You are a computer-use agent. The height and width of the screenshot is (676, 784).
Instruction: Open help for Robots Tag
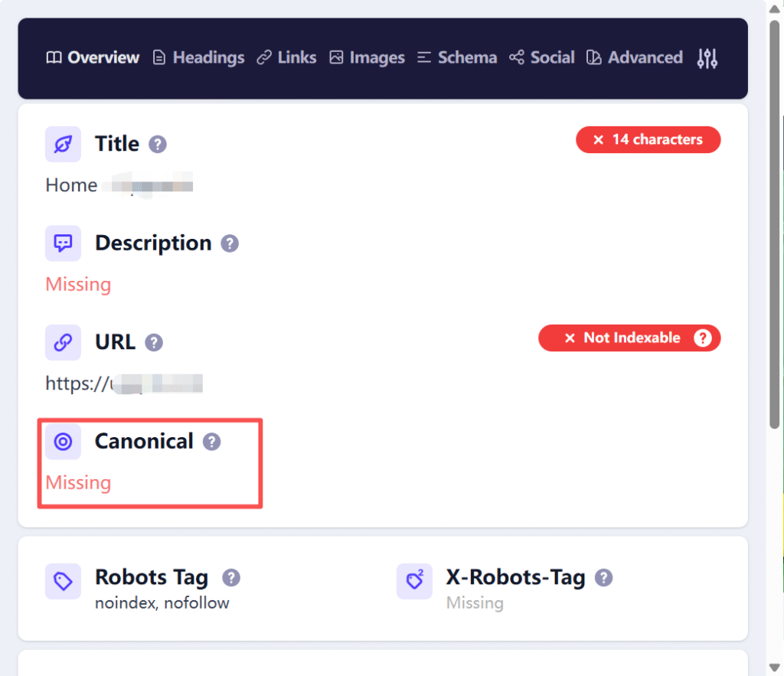pos(231,577)
